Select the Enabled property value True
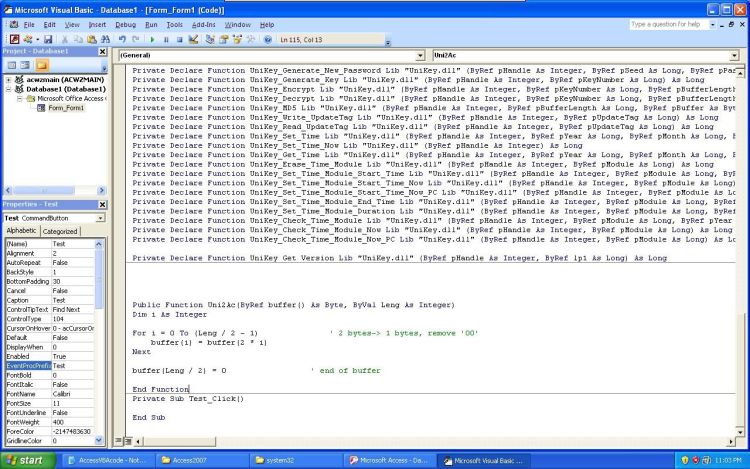Viewport: 750px width, 469px height. pyautogui.click(x=73, y=357)
